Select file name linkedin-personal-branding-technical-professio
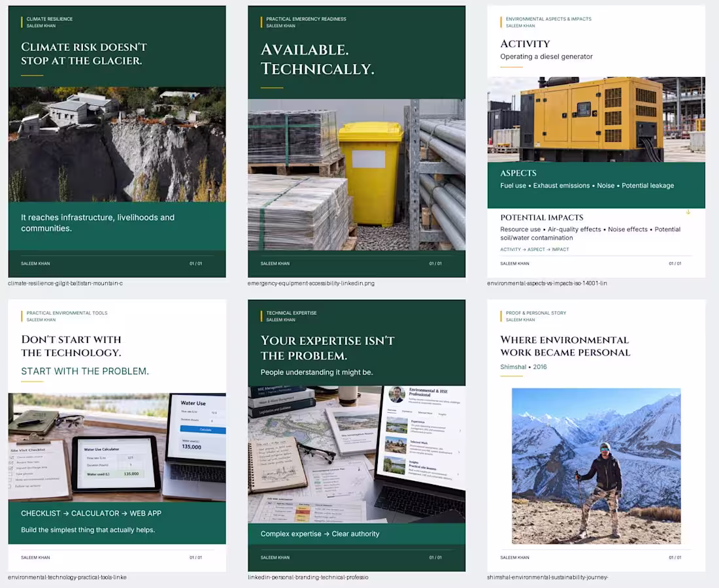 (308, 578)
